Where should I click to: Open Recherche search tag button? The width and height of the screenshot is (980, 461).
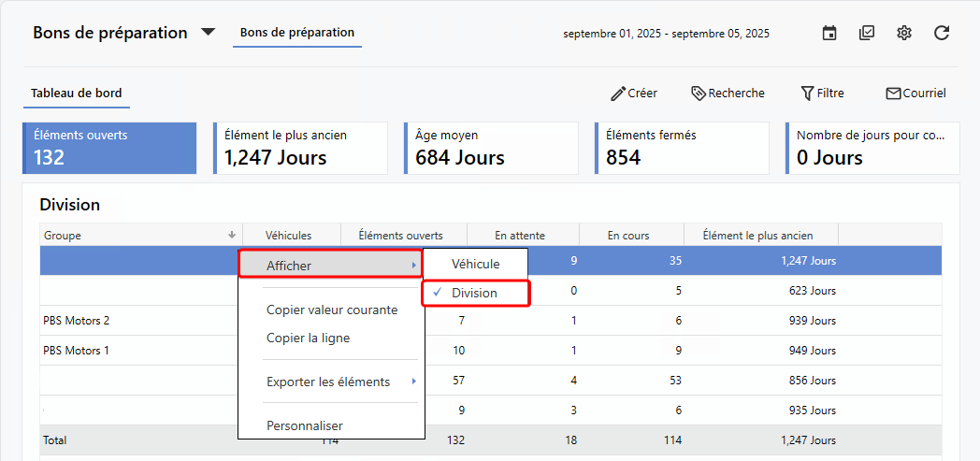(x=728, y=94)
